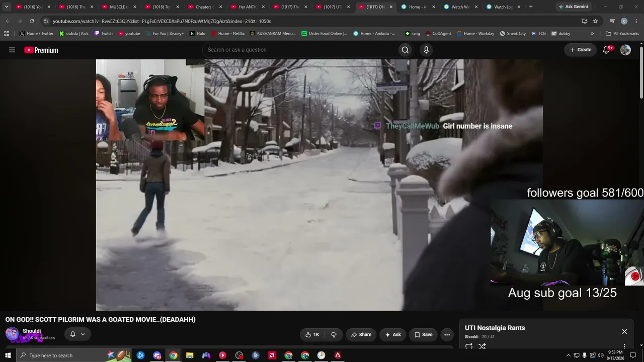Open the uubski | Kick bookmark
Viewport: 644px width, 362px height.
click(73, 34)
